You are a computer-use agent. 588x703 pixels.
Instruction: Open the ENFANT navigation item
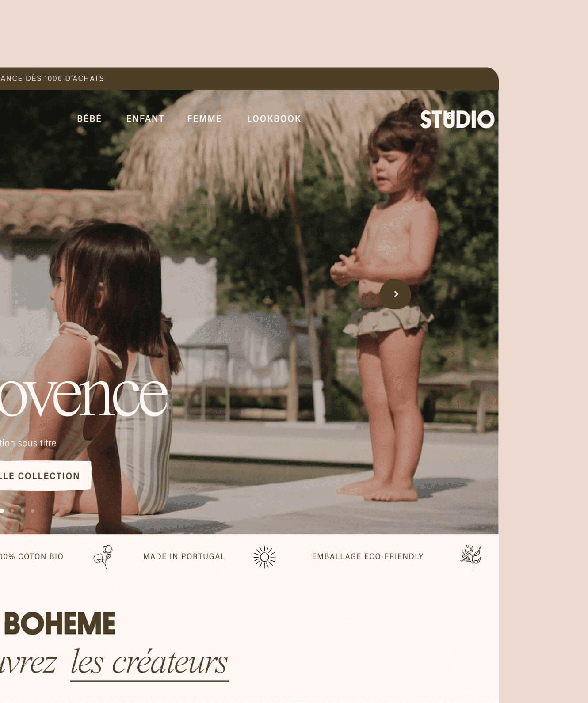click(145, 119)
